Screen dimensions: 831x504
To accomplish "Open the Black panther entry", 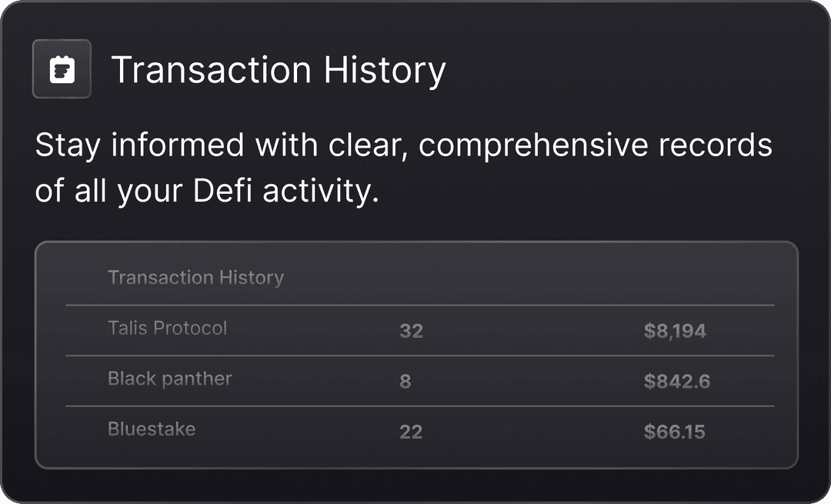I will click(x=169, y=379).
